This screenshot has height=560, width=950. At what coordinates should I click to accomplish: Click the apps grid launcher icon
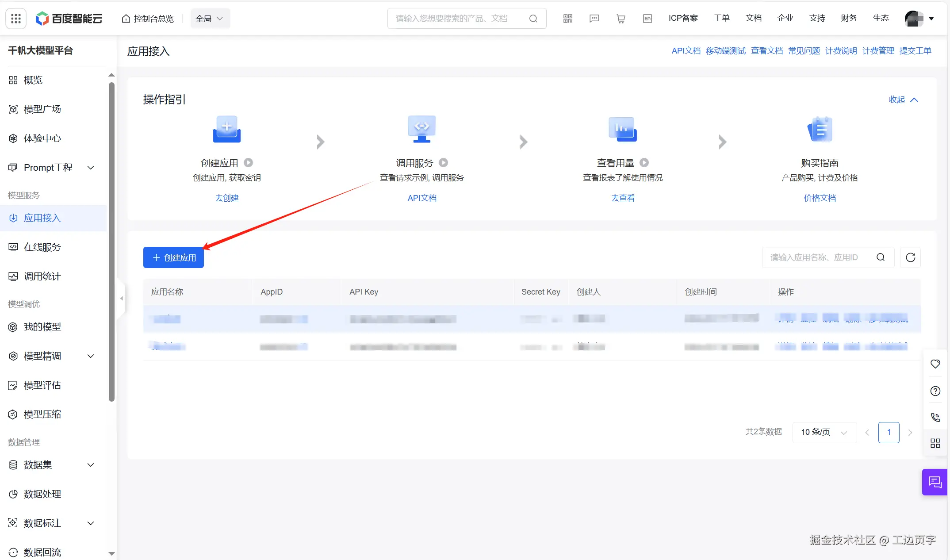point(16,19)
